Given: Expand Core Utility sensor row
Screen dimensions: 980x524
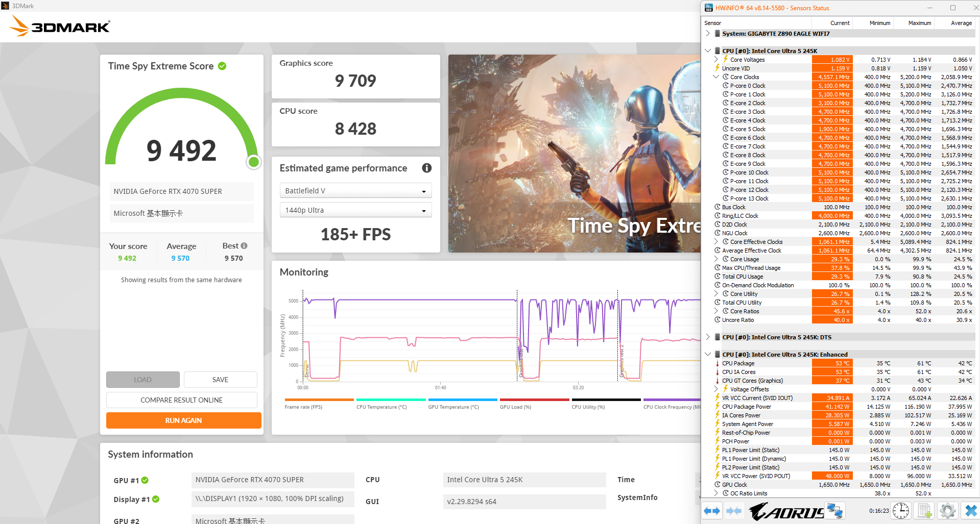Looking at the screenshot, I should click(716, 294).
